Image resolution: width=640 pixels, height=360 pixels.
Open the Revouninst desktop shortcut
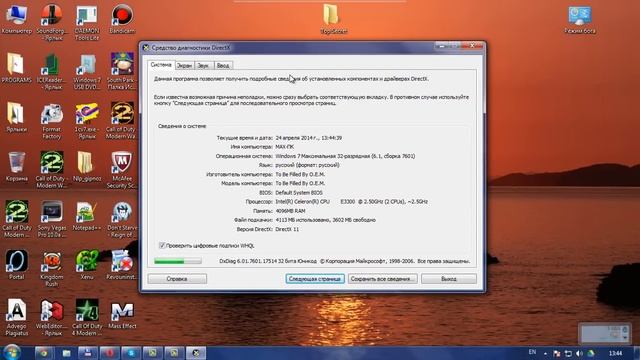122,265
